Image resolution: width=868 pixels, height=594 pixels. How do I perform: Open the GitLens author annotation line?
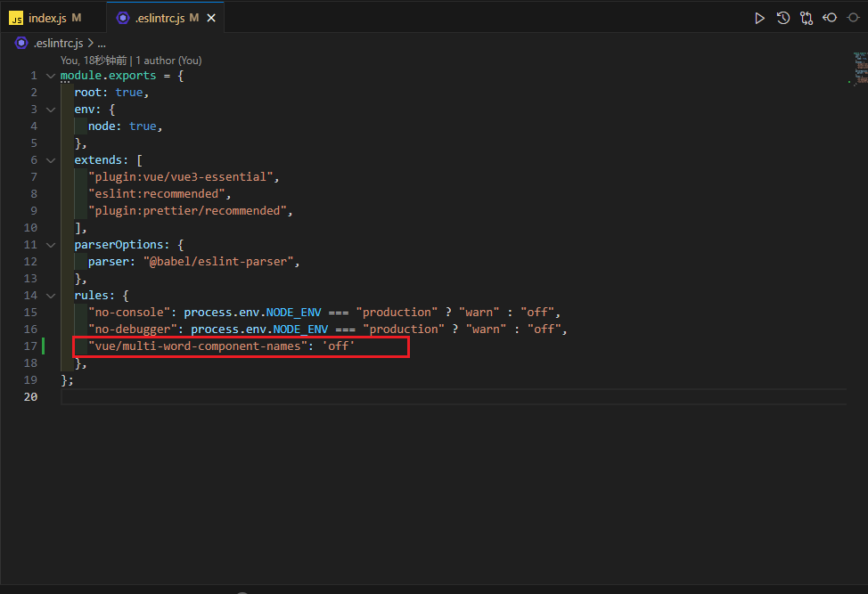click(x=131, y=61)
